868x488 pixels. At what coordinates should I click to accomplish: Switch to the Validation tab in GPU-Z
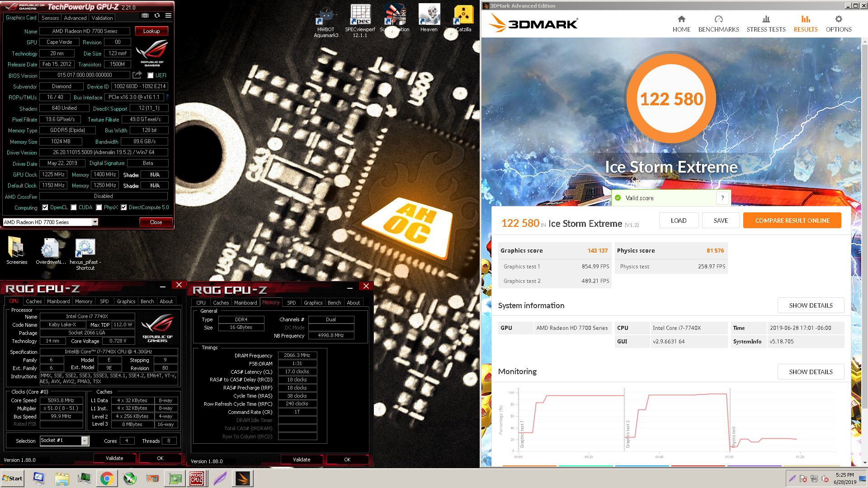coord(102,18)
